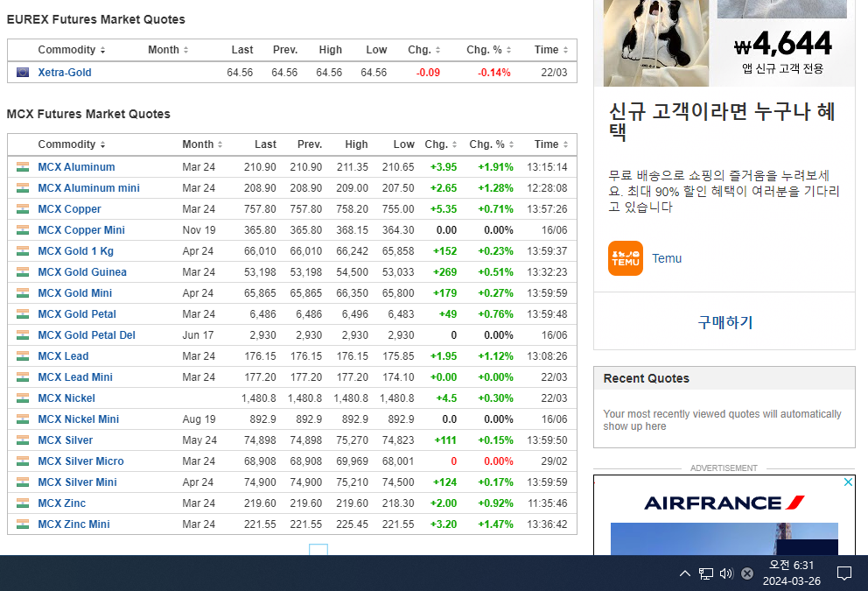Open the notification center icon in taskbar
This screenshot has width=868, height=591.
pos(844,573)
